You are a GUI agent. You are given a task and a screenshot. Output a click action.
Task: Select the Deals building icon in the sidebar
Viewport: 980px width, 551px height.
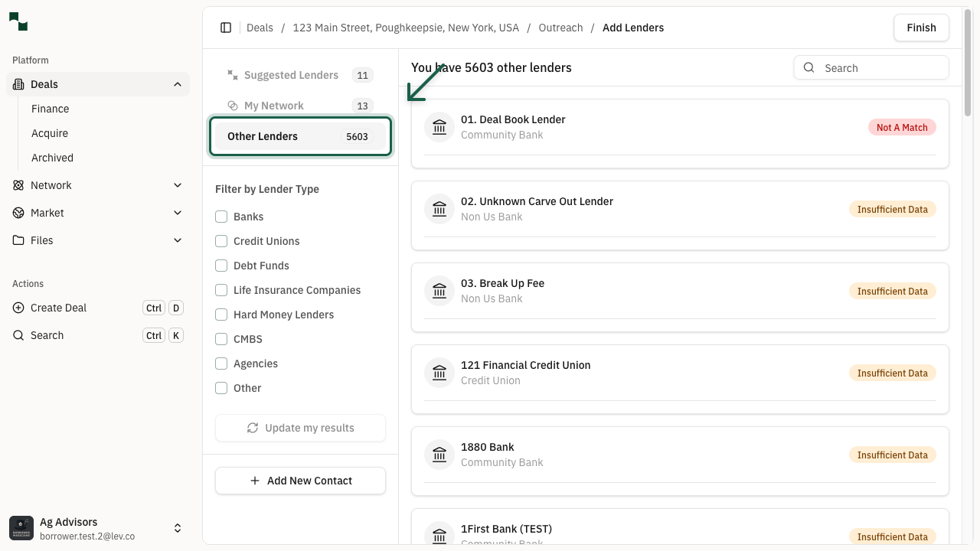[x=18, y=84]
